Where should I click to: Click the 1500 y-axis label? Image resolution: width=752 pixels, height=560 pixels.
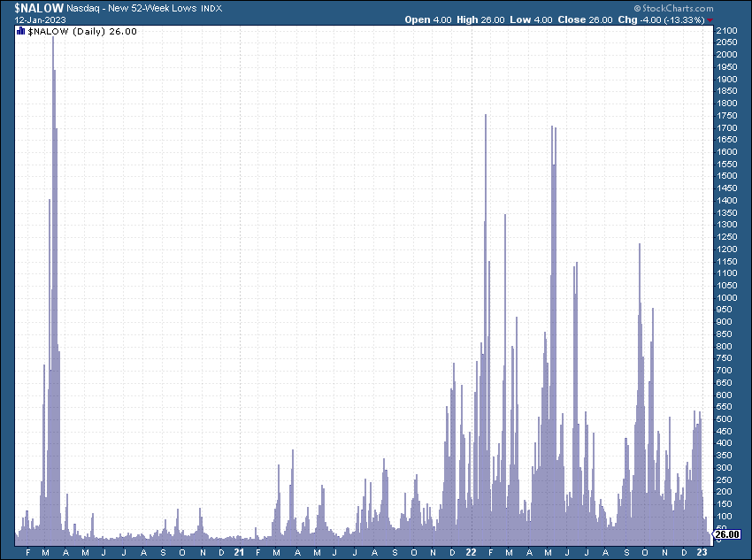coord(726,176)
